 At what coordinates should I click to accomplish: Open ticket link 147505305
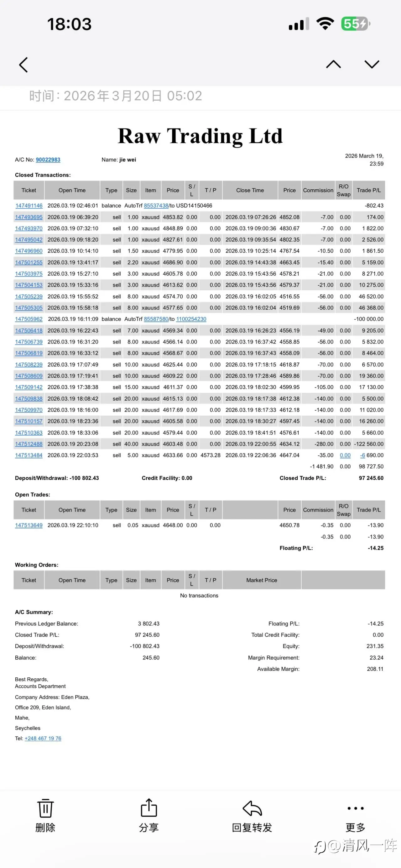point(29,308)
